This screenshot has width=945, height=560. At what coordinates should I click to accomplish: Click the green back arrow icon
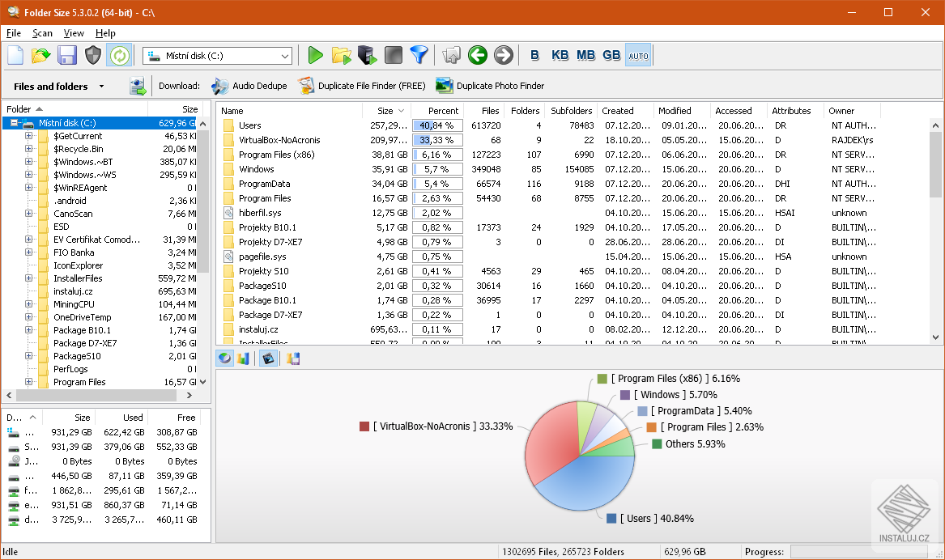pyautogui.click(x=478, y=55)
